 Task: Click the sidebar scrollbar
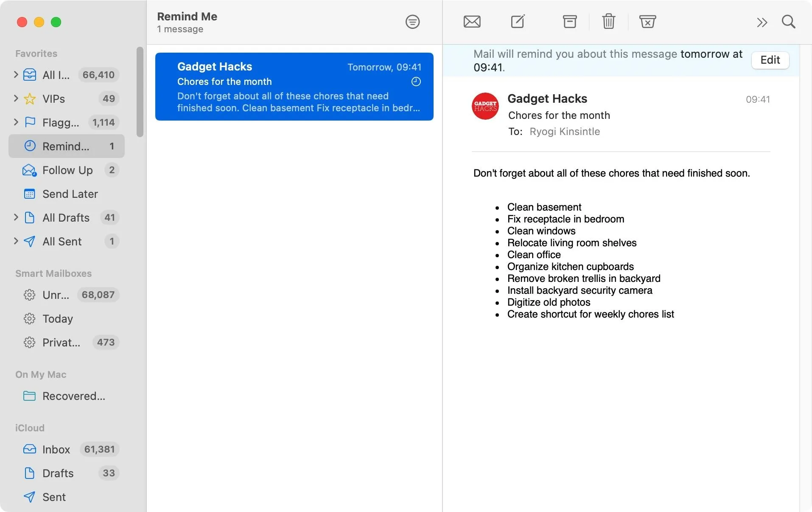(x=140, y=92)
